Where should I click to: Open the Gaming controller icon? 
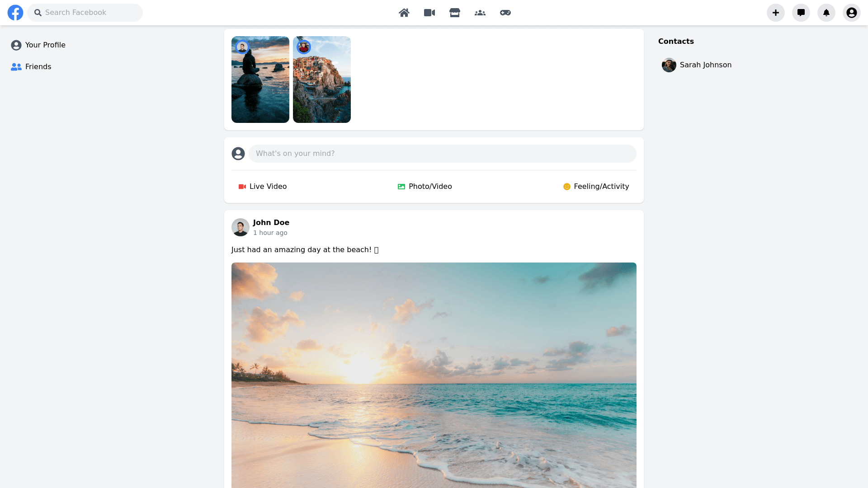pos(505,13)
